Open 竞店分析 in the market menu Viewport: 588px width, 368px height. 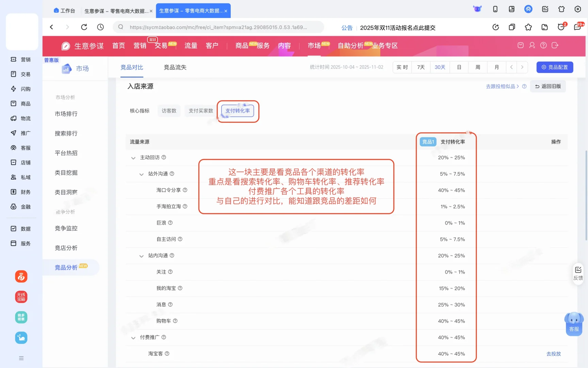point(66,248)
